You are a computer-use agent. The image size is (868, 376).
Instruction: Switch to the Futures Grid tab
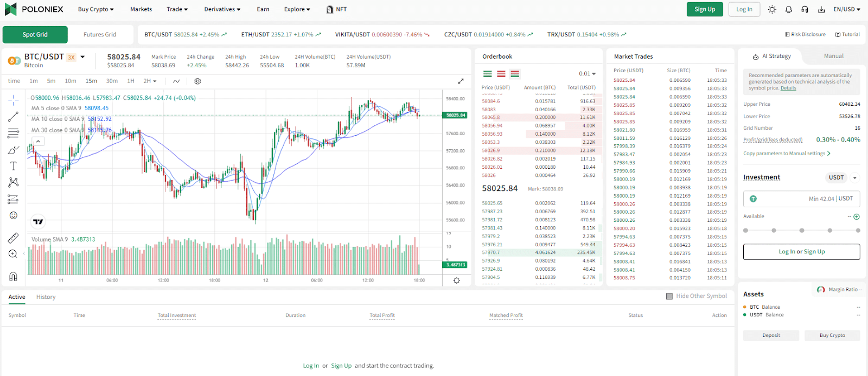tap(100, 35)
